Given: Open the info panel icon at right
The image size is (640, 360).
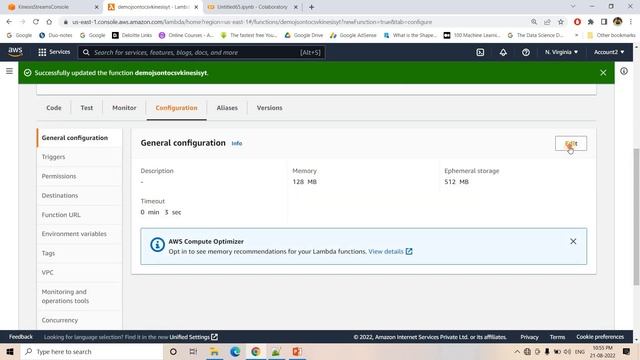Looking at the screenshot, I should click(x=624, y=71).
